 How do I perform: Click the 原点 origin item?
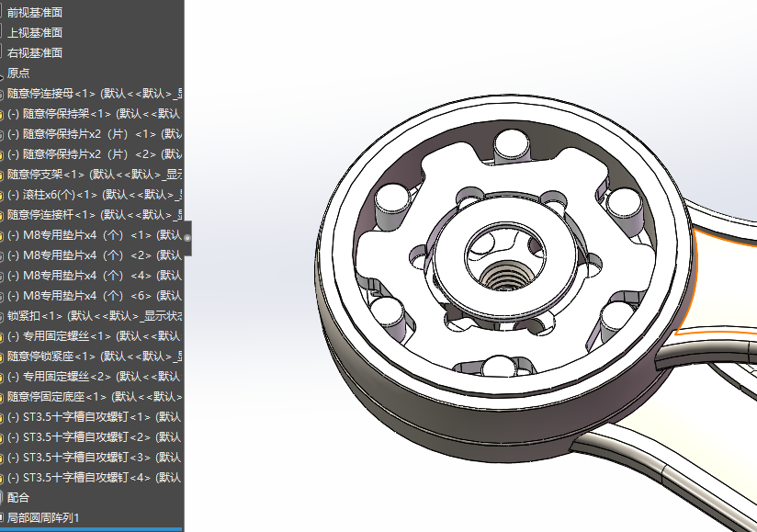click(18, 74)
